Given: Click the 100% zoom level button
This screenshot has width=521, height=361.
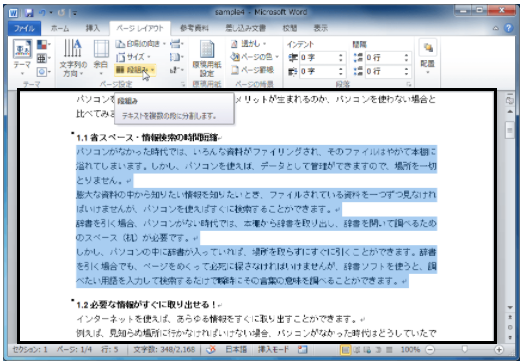Looking at the screenshot, I should 410,350.
